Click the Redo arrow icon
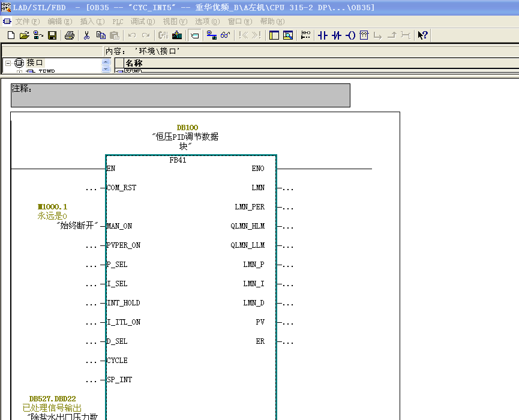The image size is (519, 420). pyautogui.click(x=146, y=35)
